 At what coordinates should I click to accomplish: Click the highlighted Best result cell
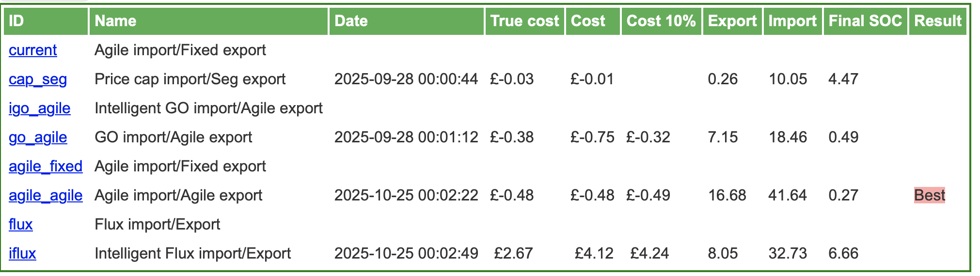[x=930, y=195]
